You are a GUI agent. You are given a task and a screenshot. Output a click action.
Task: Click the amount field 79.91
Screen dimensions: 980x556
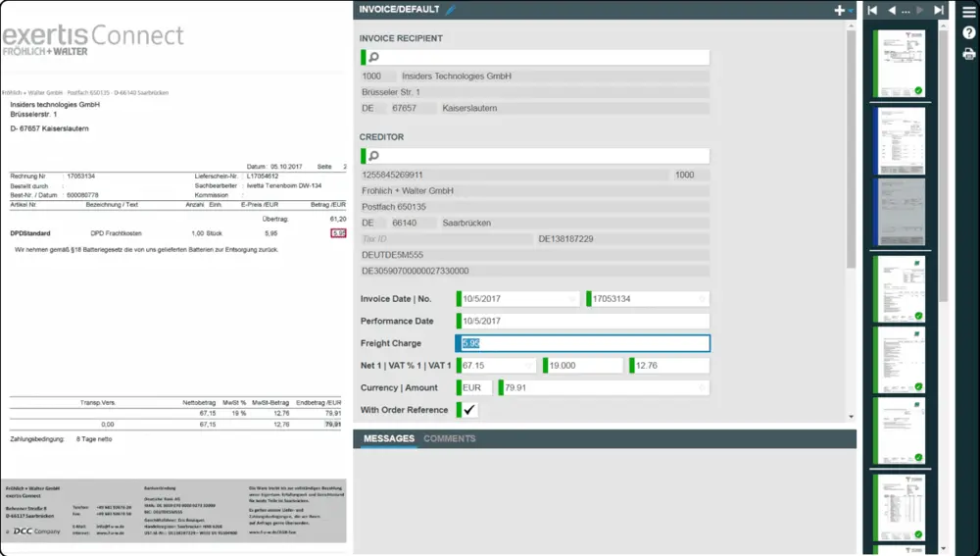(x=604, y=387)
